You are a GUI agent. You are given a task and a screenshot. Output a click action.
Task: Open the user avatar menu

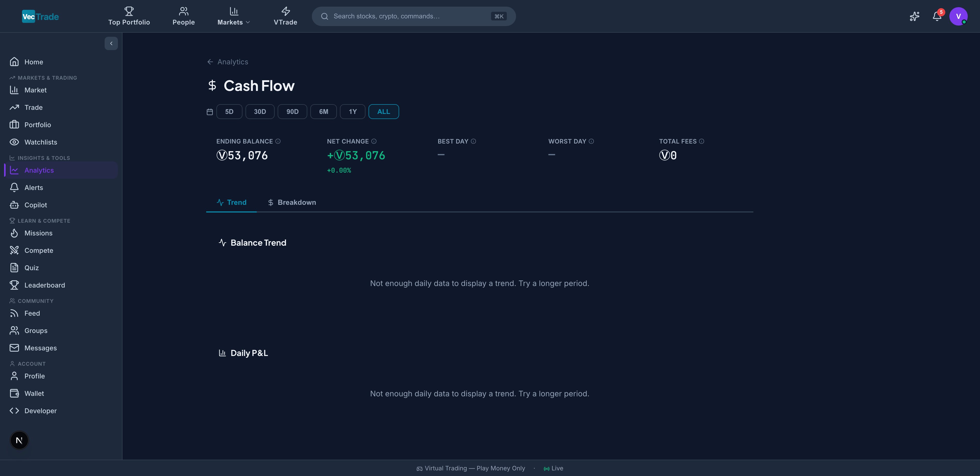958,16
